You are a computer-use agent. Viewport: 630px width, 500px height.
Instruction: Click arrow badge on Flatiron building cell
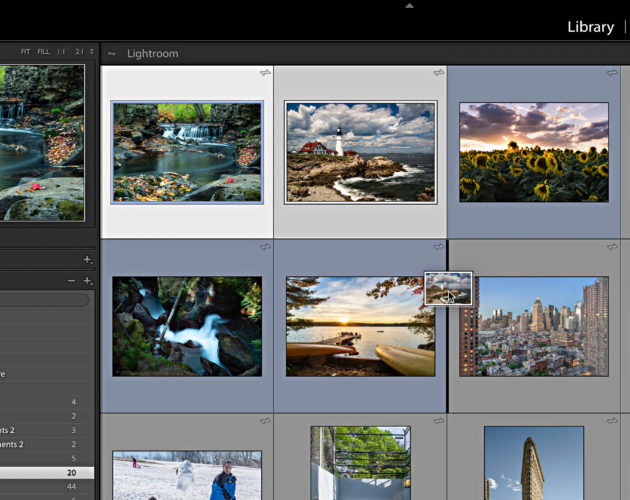coord(612,421)
